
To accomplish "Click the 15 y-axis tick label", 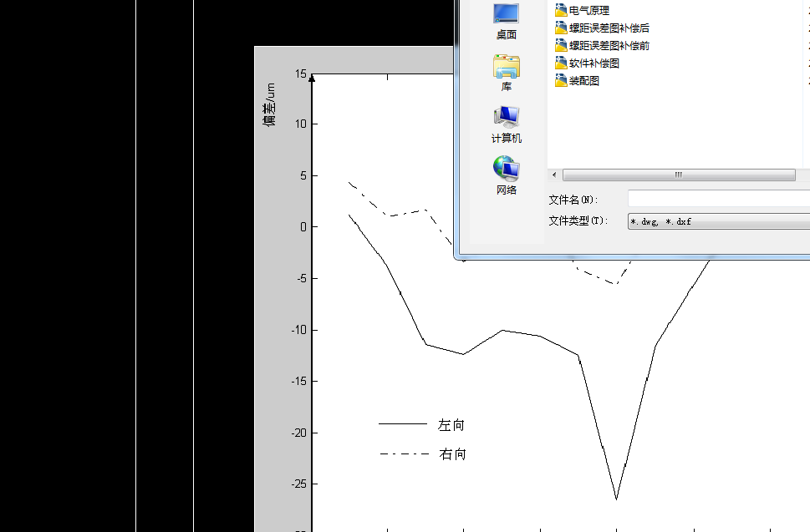I will point(301,73).
